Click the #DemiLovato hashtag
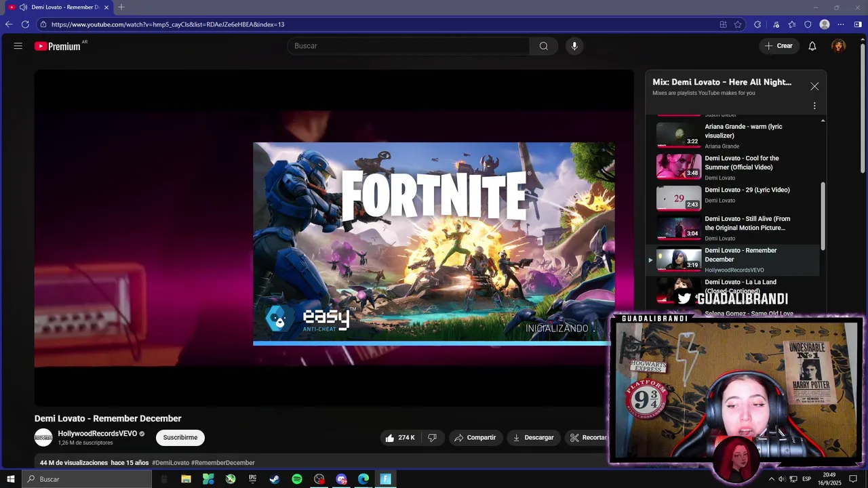The width and height of the screenshot is (868, 488). pyautogui.click(x=171, y=463)
